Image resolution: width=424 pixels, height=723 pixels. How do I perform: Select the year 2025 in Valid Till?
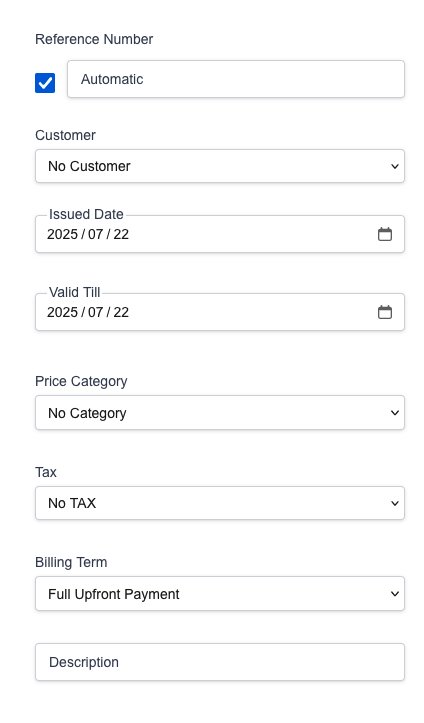click(x=62, y=312)
